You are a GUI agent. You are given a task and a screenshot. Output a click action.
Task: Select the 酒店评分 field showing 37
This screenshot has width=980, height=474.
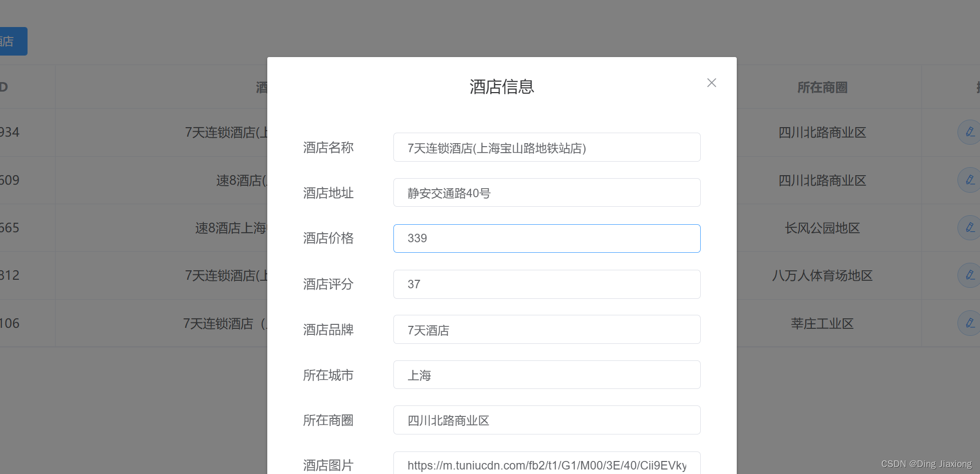click(x=547, y=284)
